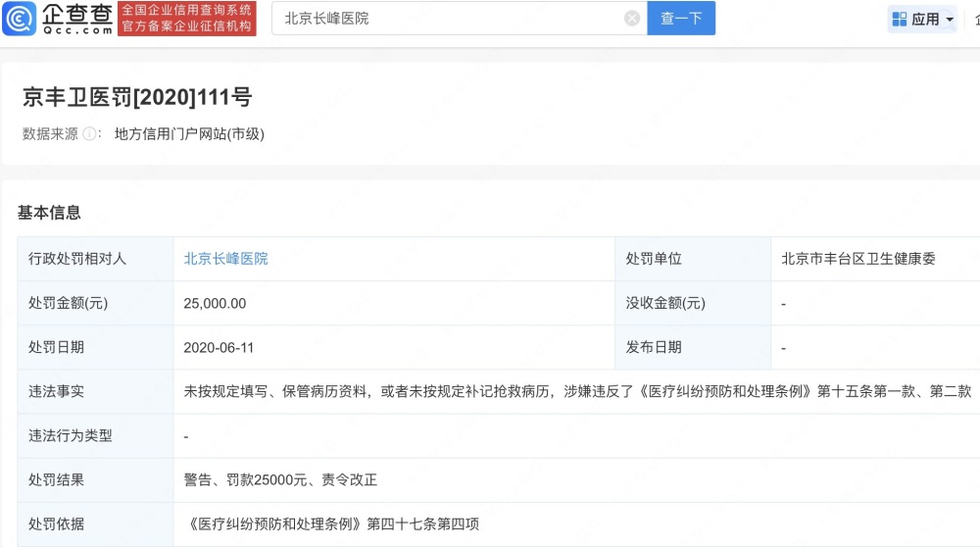Click the 违法事实 description text
Screen dimensions: 980x548
tap(577, 391)
